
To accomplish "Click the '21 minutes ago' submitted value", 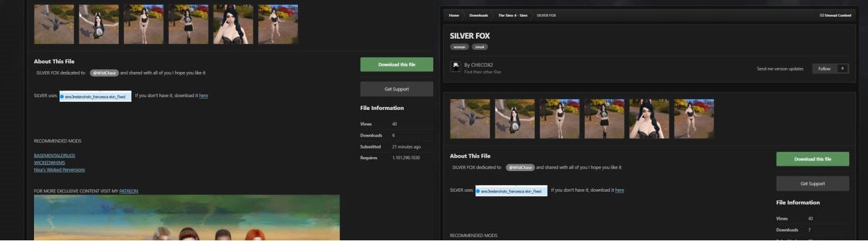I will (x=407, y=146).
